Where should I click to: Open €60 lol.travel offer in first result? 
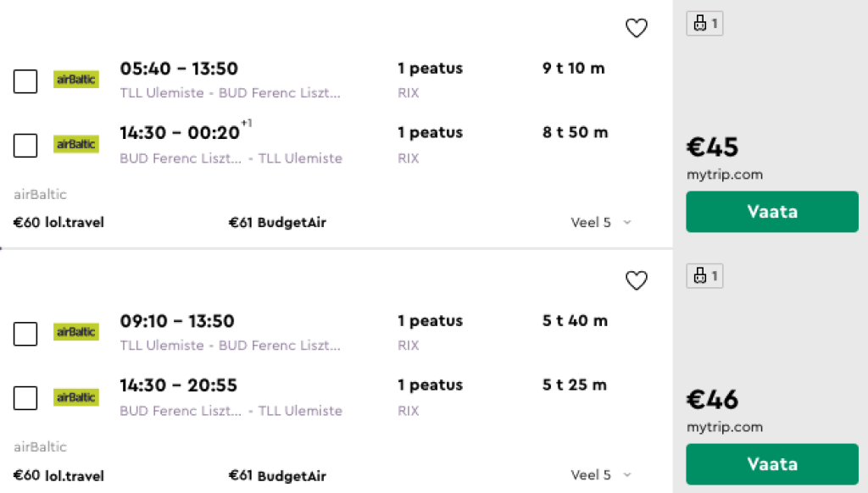point(58,223)
